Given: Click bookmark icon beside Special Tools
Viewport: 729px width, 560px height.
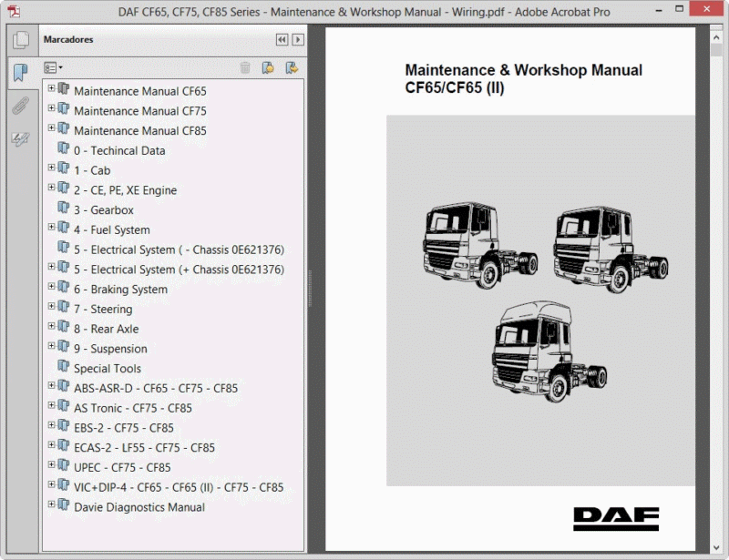Looking at the screenshot, I should (63, 366).
